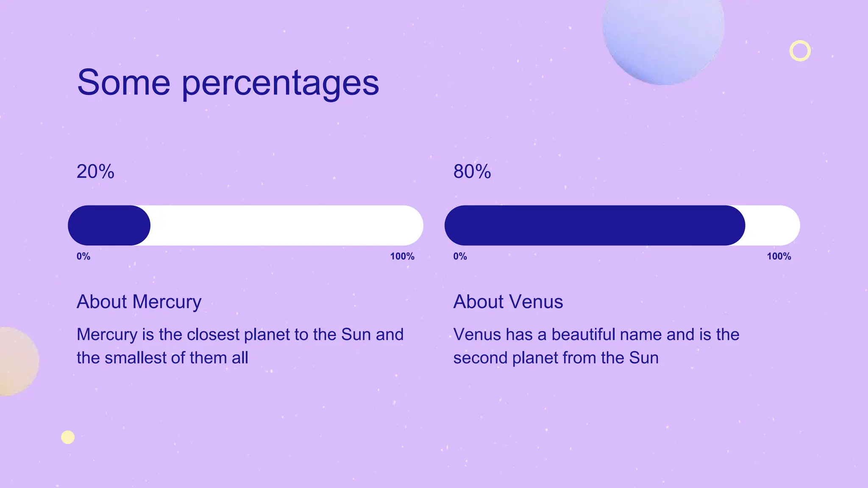Click the Venus description paragraph
This screenshot has height=488, width=868.
pos(596,346)
